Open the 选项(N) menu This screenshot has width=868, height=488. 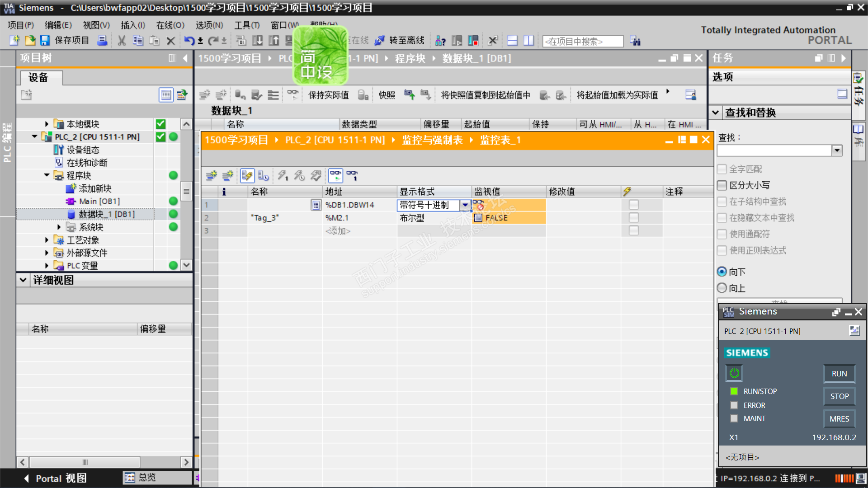[x=209, y=25]
